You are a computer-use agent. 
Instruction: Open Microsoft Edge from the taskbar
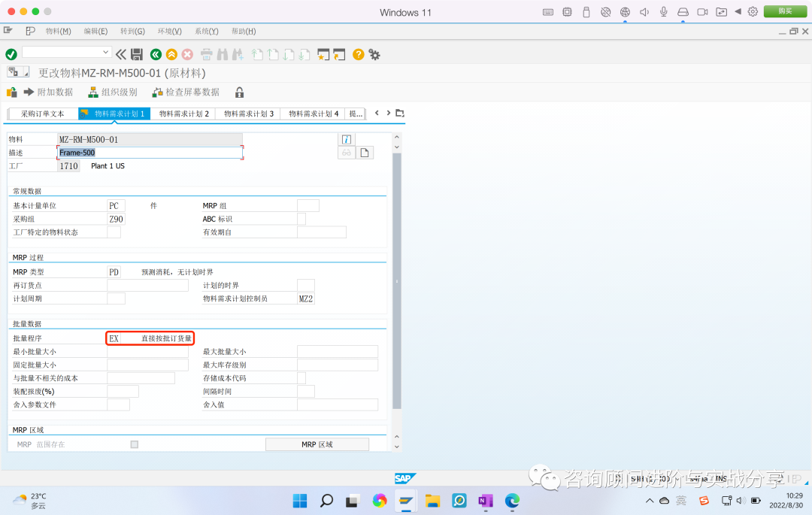[x=512, y=501]
